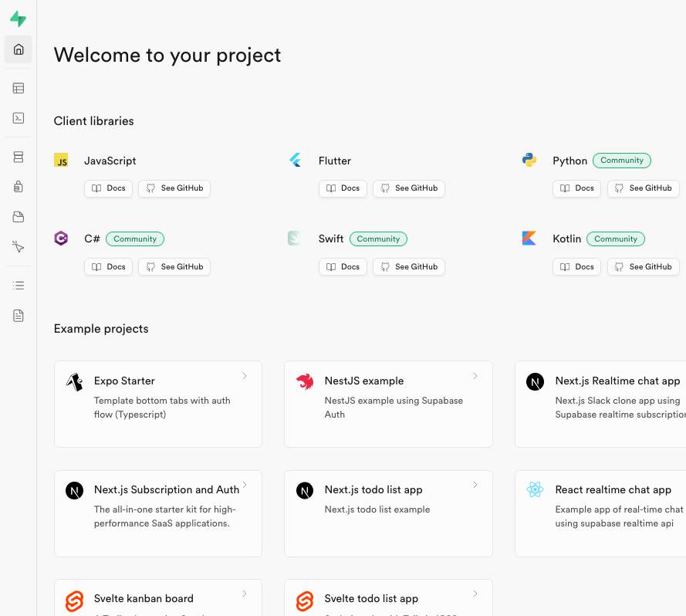Click the Supabase logo icon
The height and width of the screenshot is (616, 686).
pyautogui.click(x=18, y=19)
